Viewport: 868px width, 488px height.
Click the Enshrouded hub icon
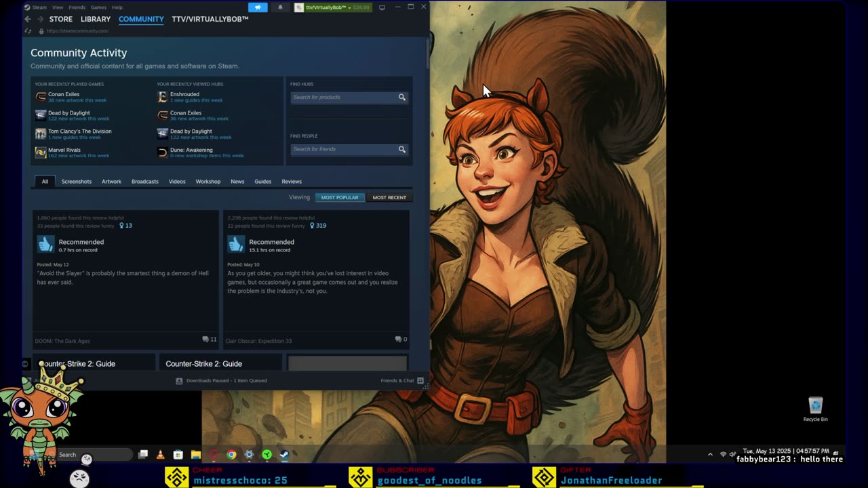(163, 97)
